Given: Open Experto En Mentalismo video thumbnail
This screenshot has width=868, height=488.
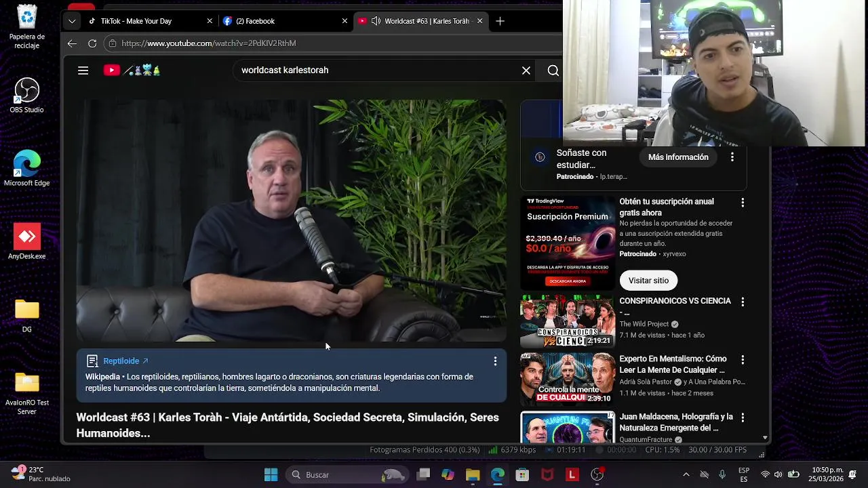Looking at the screenshot, I should coord(568,379).
